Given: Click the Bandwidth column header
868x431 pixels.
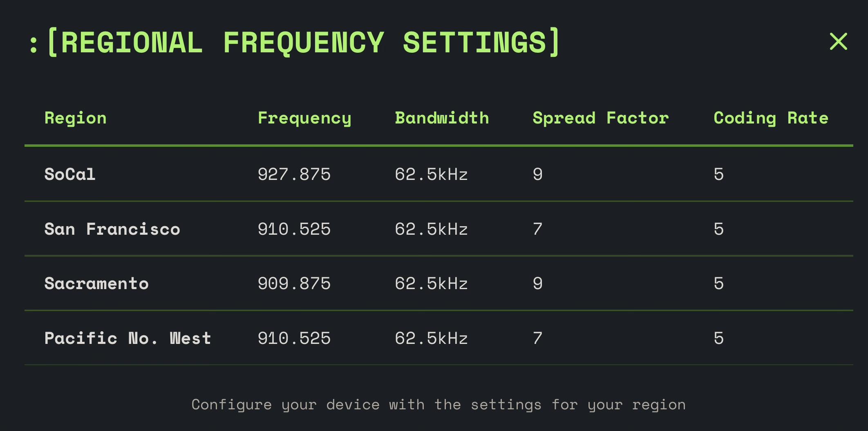Looking at the screenshot, I should pos(442,118).
